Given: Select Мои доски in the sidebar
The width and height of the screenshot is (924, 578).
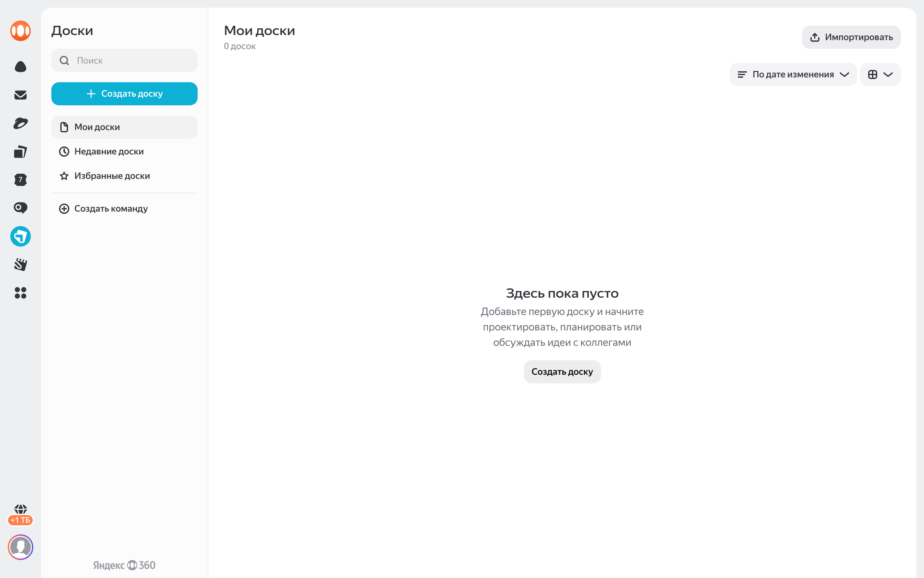Looking at the screenshot, I should click(x=124, y=127).
